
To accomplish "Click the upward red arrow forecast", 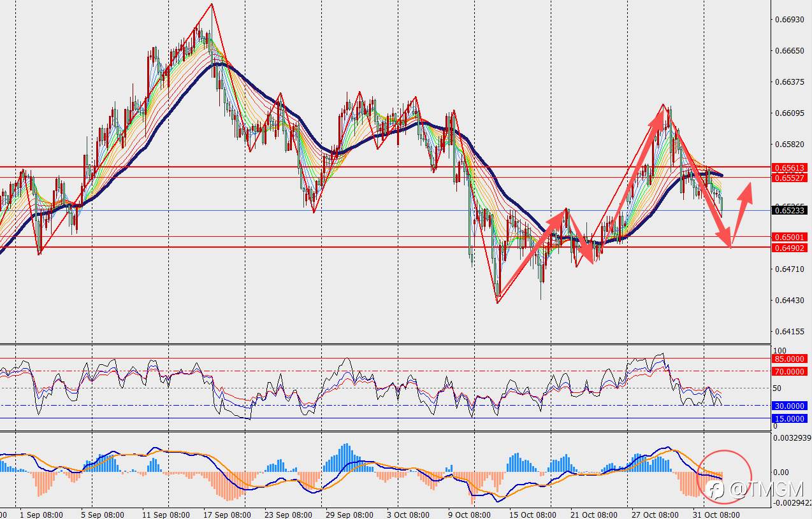I will [741, 213].
